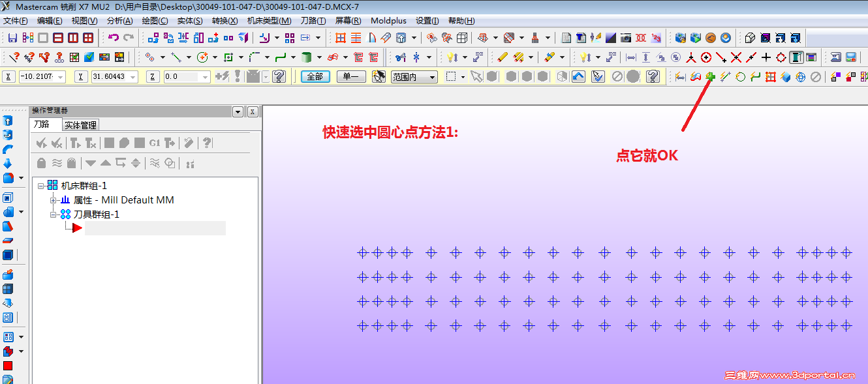
Task: Open the 刀路(T) menu
Action: click(313, 21)
